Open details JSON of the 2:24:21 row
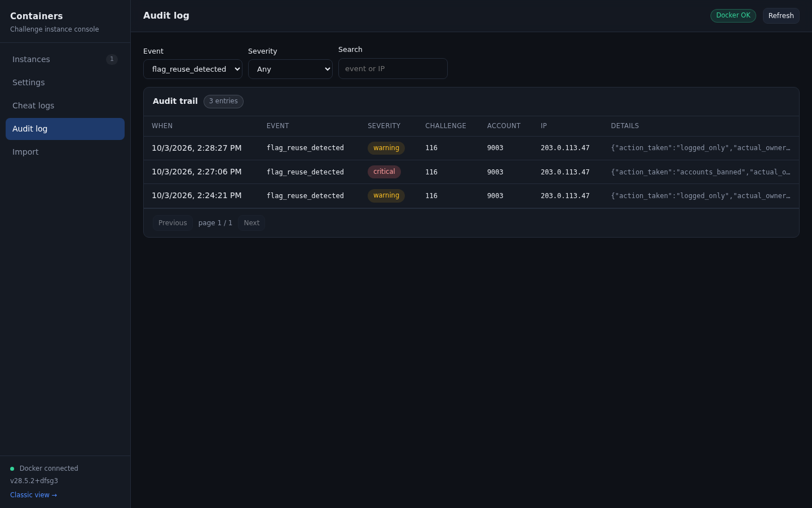812x508 pixels. pyautogui.click(x=700, y=196)
